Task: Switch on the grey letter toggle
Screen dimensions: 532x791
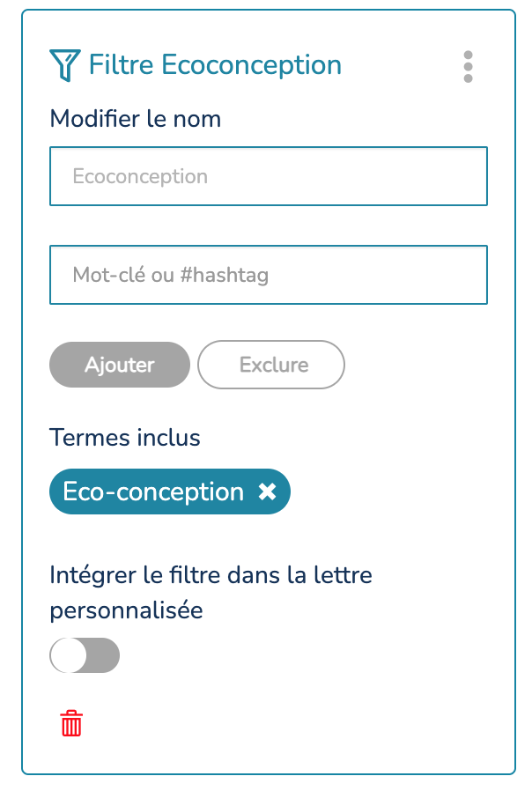Action: click(85, 655)
